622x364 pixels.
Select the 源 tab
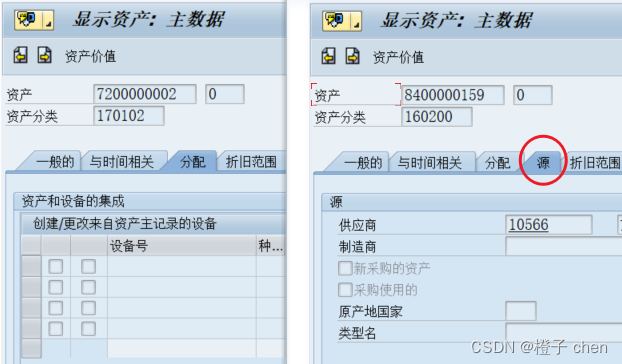(x=543, y=163)
